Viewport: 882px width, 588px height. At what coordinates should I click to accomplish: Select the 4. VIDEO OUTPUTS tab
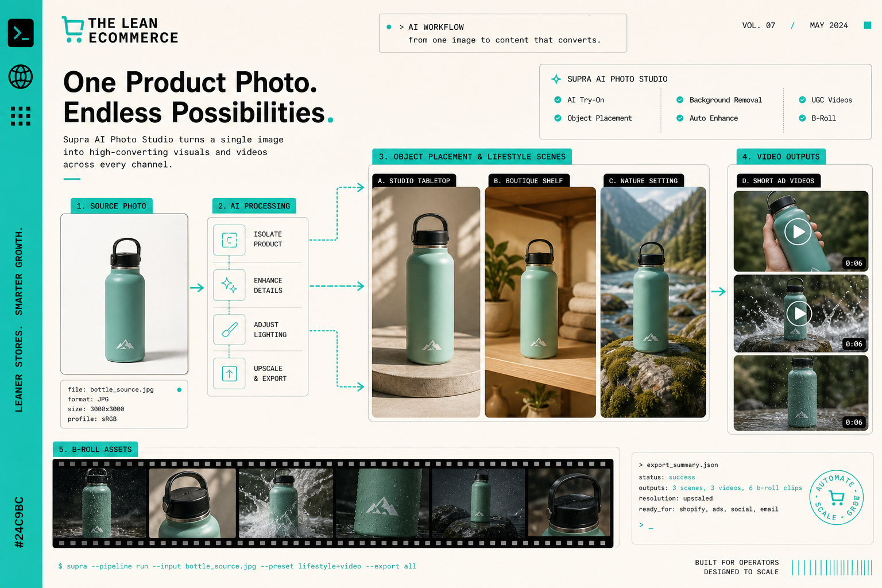pyautogui.click(x=781, y=157)
